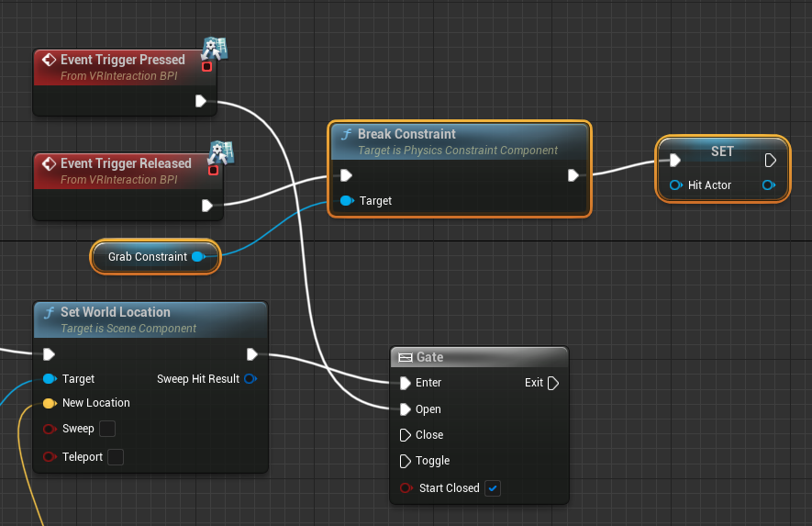Select the Event Trigger Released node title
812x526 pixels.
(x=126, y=163)
